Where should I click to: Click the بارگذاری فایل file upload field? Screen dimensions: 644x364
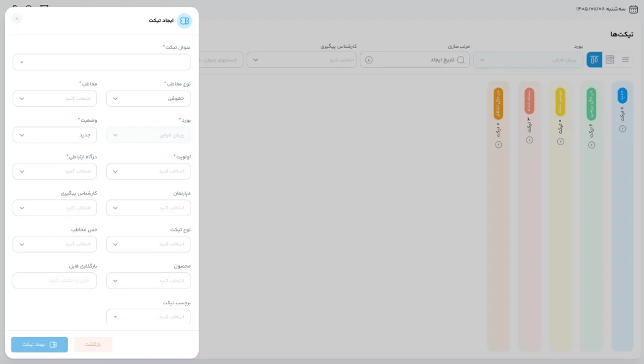tap(55, 280)
